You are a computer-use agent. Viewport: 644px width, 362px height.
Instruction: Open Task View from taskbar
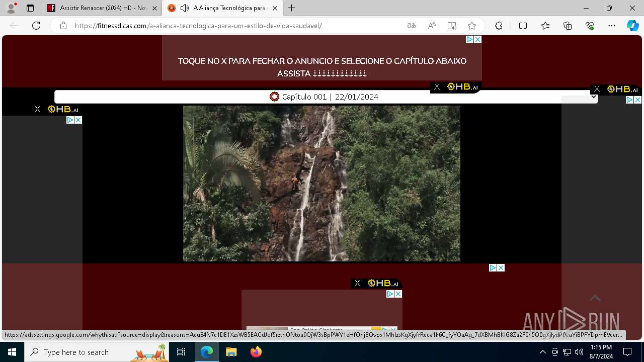click(181, 352)
